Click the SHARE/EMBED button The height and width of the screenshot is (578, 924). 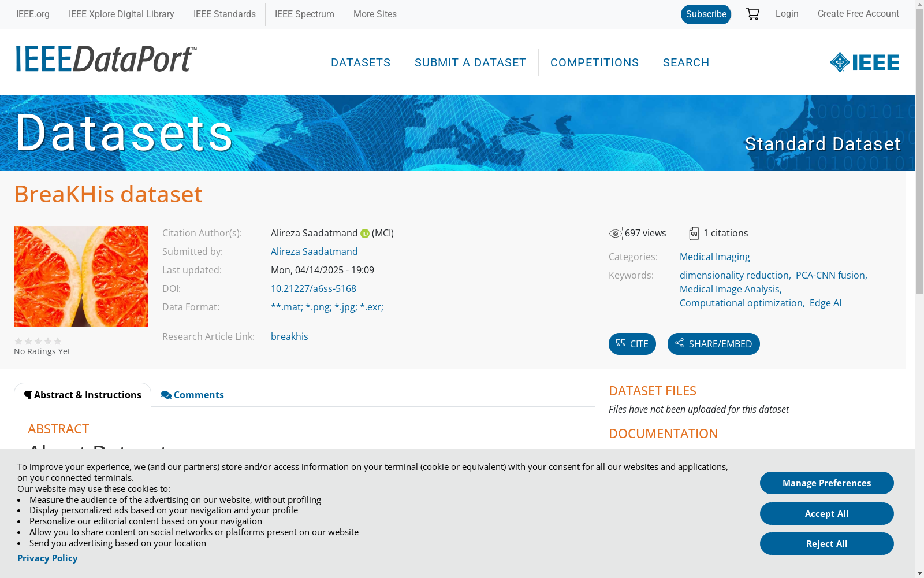714,344
